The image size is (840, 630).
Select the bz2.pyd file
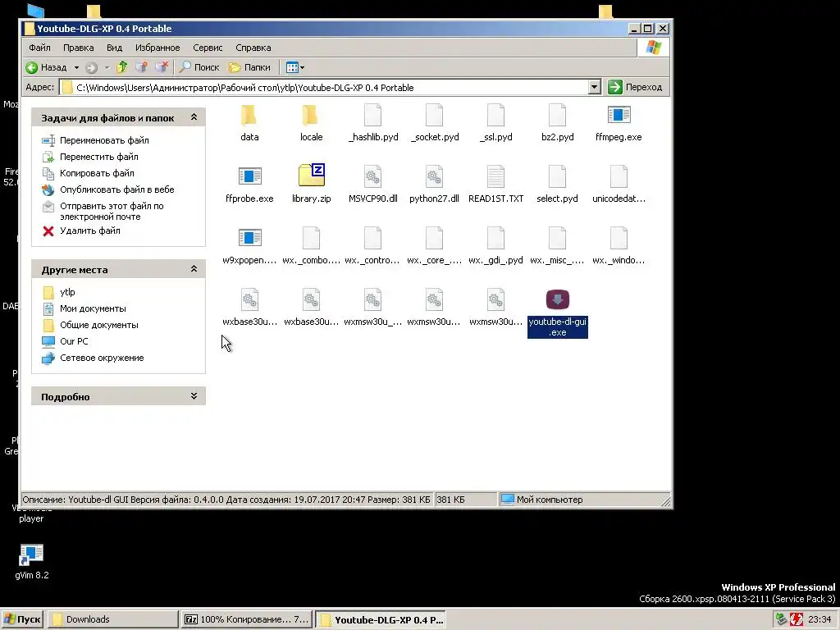click(x=557, y=123)
